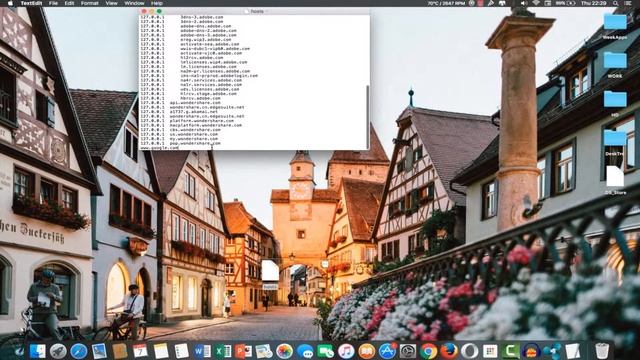Open Photos in the Dock

pos(284,351)
